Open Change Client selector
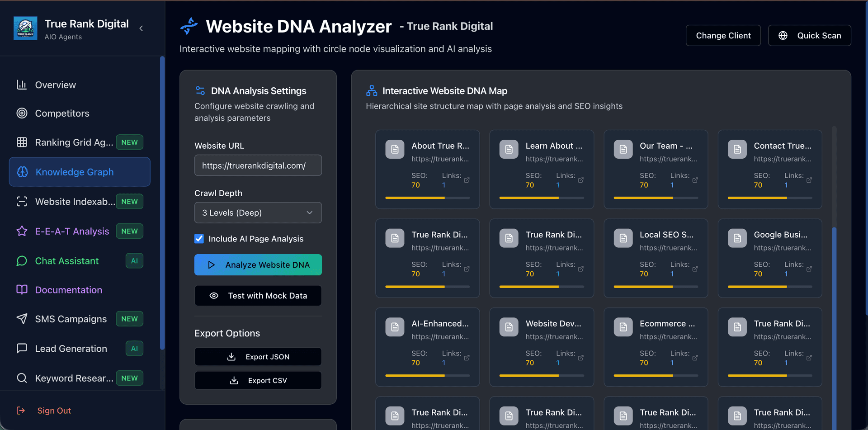Image resolution: width=868 pixels, height=430 pixels. coord(723,35)
